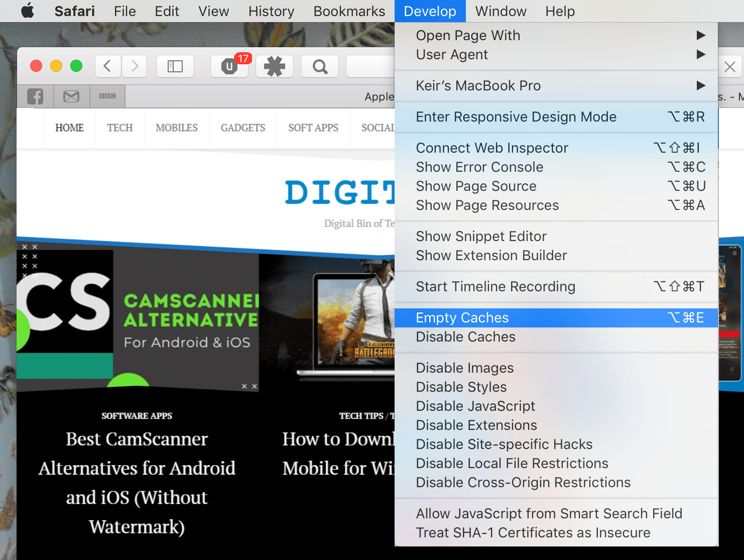Open the Window menu
This screenshot has width=744, height=560.
pos(501,11)
